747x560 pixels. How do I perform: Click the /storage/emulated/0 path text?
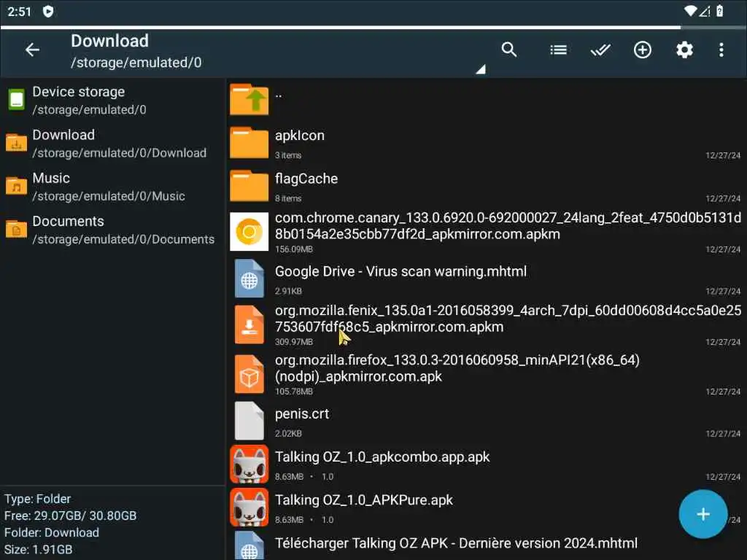136,63
